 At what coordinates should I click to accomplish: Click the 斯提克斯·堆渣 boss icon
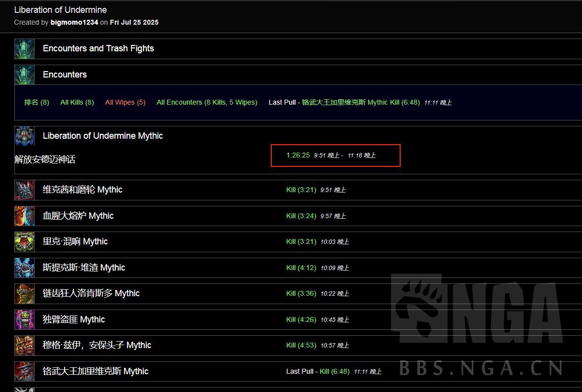(x=24, y=268)
